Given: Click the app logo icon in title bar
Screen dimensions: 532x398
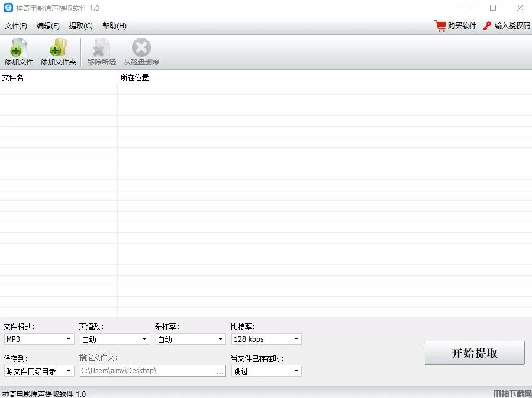Looking at the screenshot, I should (x=8, y=8).
